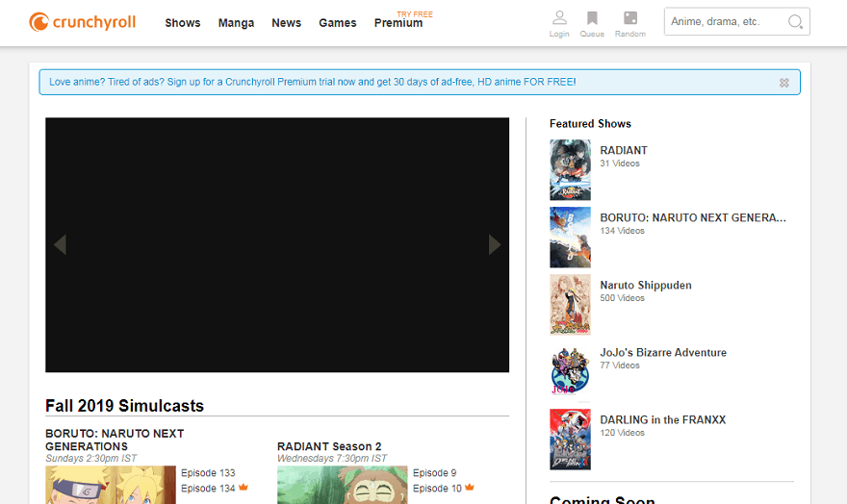Go to previous carousel slide

point(60,244)
